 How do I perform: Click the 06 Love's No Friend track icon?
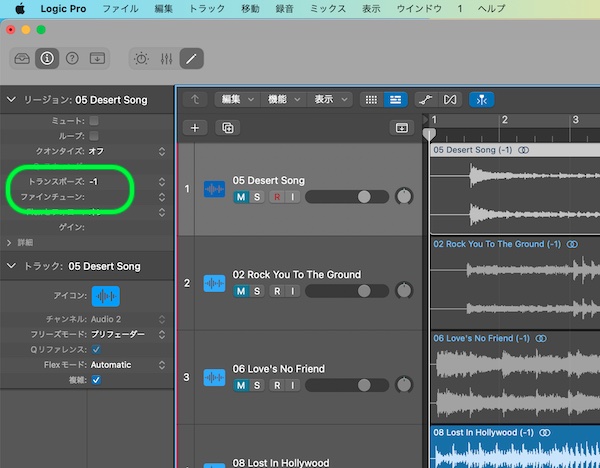tap(214, 378)
